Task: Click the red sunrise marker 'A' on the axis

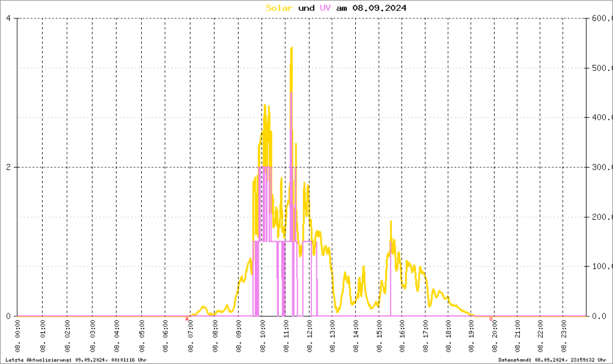Action: (187, 319)
